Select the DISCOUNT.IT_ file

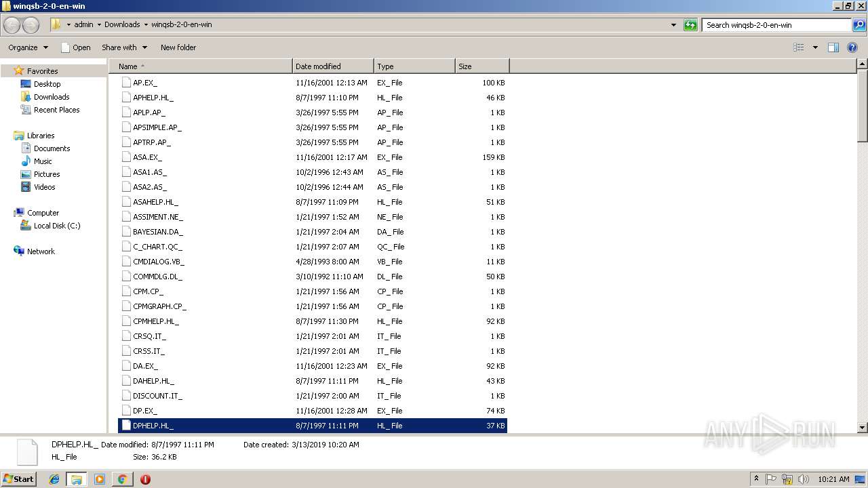click(313, 396)
